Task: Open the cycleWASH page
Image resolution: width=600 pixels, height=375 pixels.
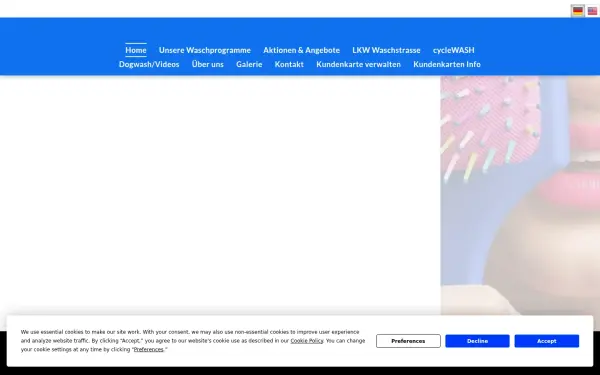Action: 453,50
